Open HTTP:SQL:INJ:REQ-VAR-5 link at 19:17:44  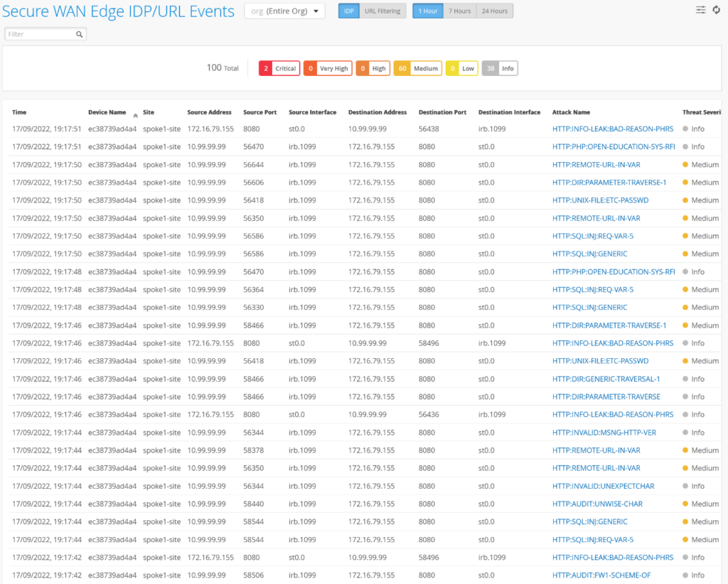[593, 539]
